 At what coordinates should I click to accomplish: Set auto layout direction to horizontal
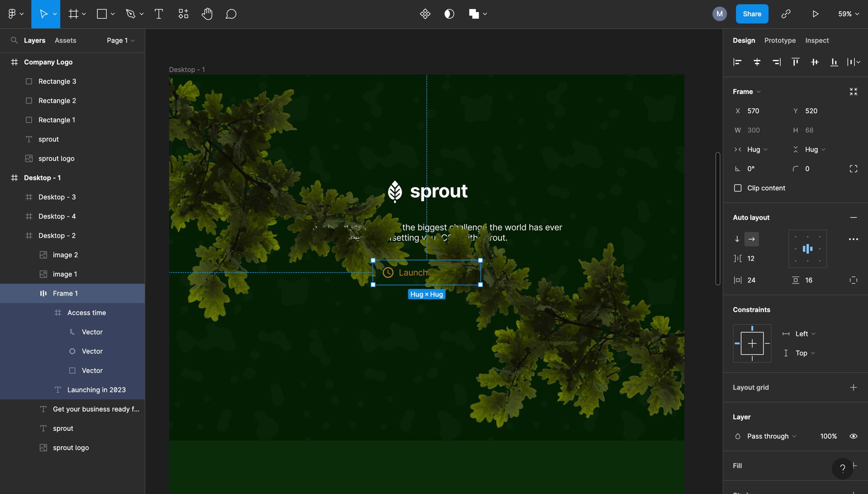pos(751,239)
